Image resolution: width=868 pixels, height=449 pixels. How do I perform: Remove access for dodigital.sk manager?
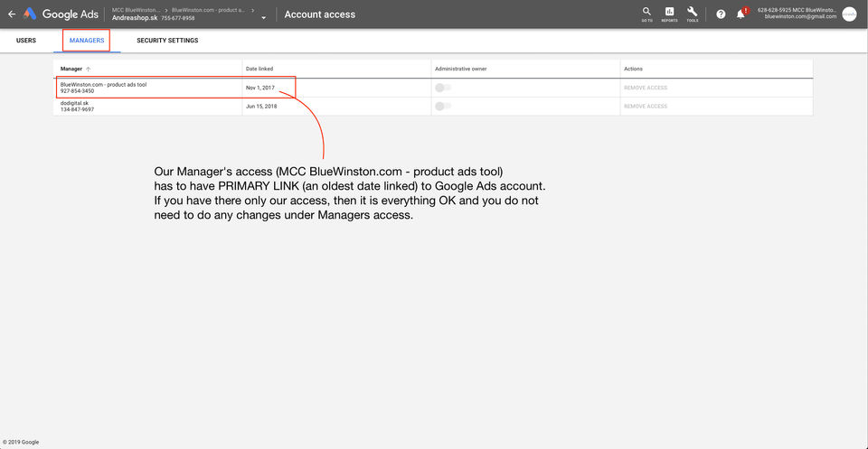click(x=646, y=107)
